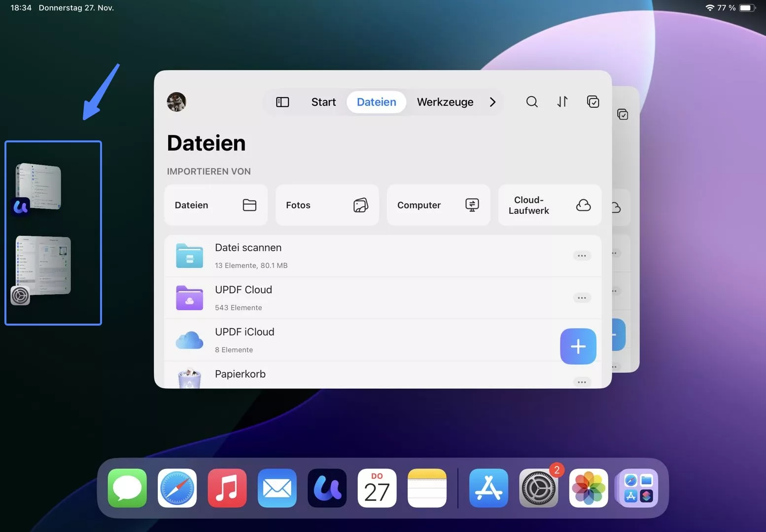This screenshot has height=532, width=766.
Task: Switch to the Start tab
Action: click(323, 102)
